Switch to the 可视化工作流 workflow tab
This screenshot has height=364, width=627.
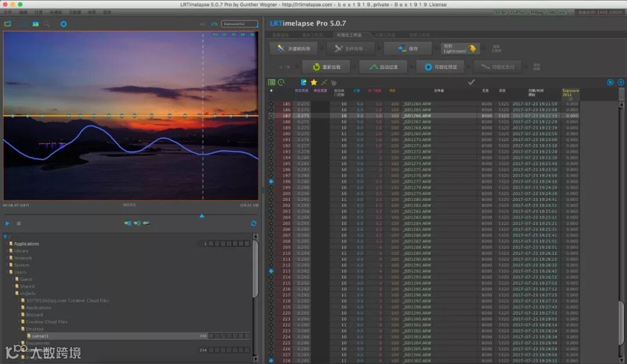point(349,35)
